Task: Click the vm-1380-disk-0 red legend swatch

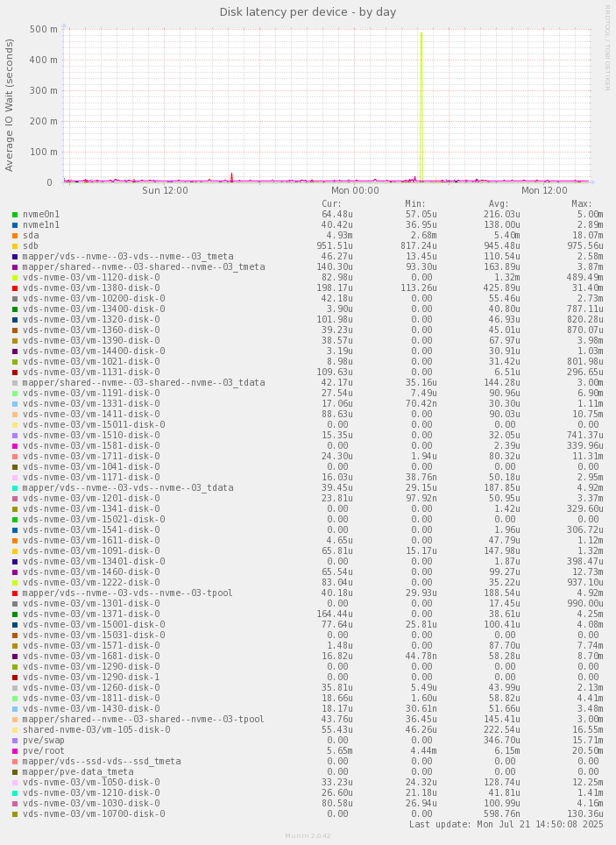Action: click(15, 288)
